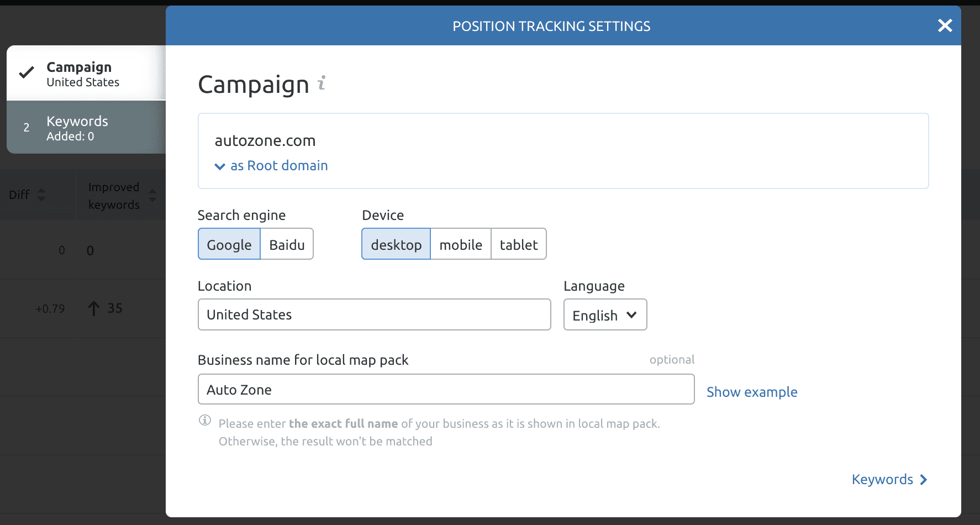This screenshot has height=525, width=980.
Task: Sort the Improved keywords column
Action: tap(152, 195)
